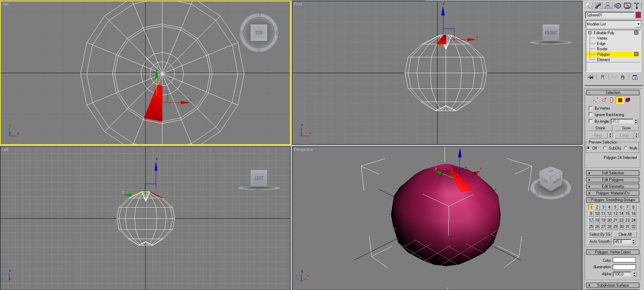Expand the Soft Selection rollout
This screenshot has width=644, height=290.
612,173
